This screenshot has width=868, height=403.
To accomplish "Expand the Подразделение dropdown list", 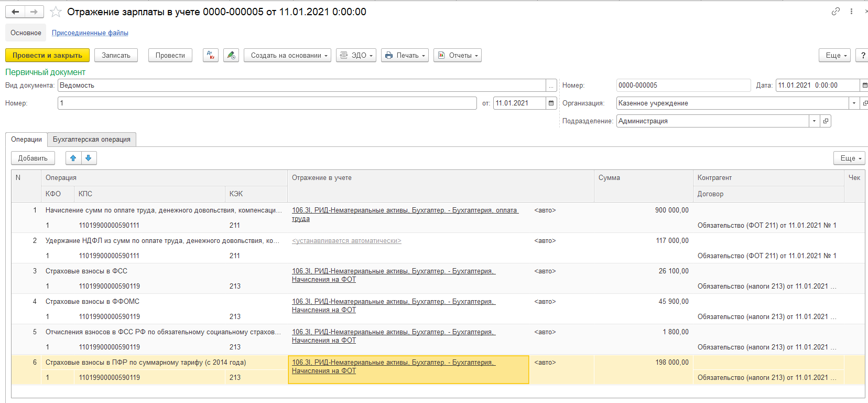I will click(x=814, y=121).
